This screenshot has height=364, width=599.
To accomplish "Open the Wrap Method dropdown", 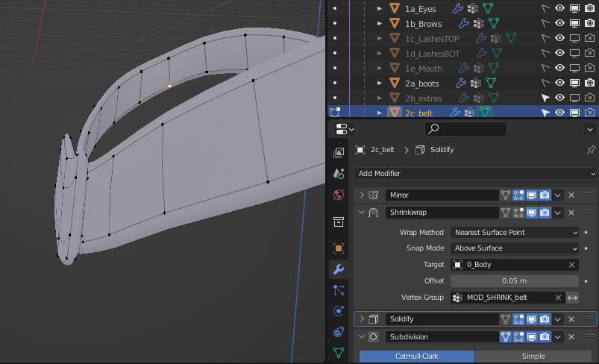I will [515, 233].
